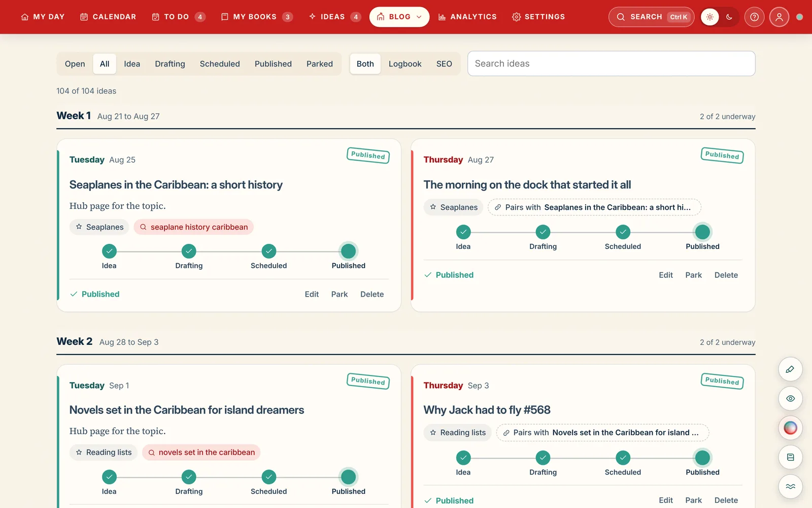
Task: Edit the Seaplanes in the Caribbean post
Action: [x=312, y=294]
